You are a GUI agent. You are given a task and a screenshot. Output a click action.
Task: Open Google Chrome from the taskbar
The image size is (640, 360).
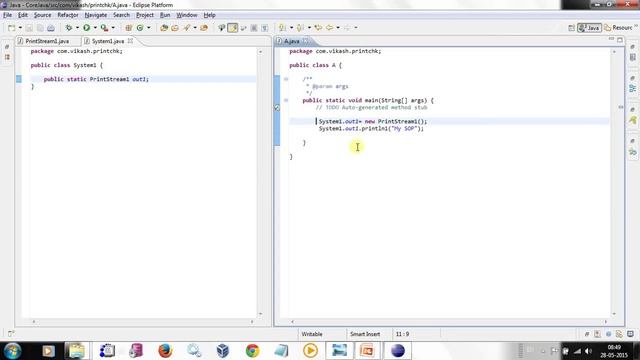click(x=252, y=351)
